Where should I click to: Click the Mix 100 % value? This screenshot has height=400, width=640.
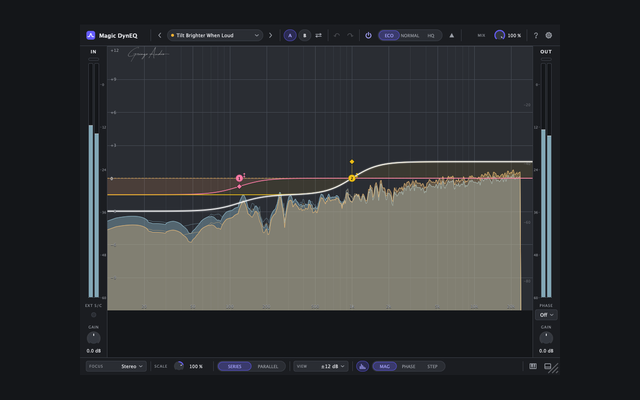coord(514,36)
